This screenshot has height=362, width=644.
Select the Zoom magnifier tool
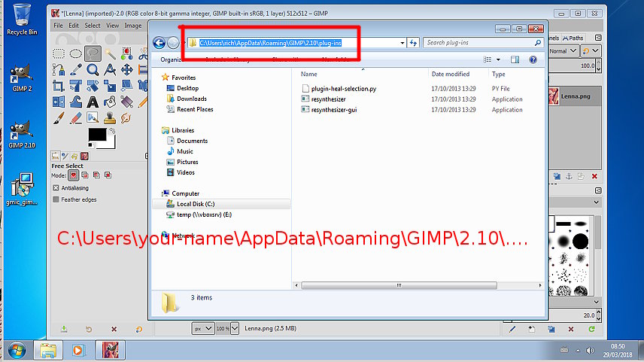93,70
